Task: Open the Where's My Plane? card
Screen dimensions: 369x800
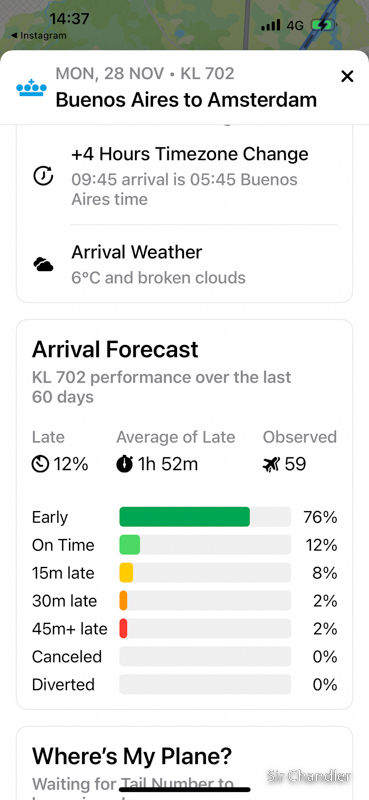Action: [x=185, y=763]
